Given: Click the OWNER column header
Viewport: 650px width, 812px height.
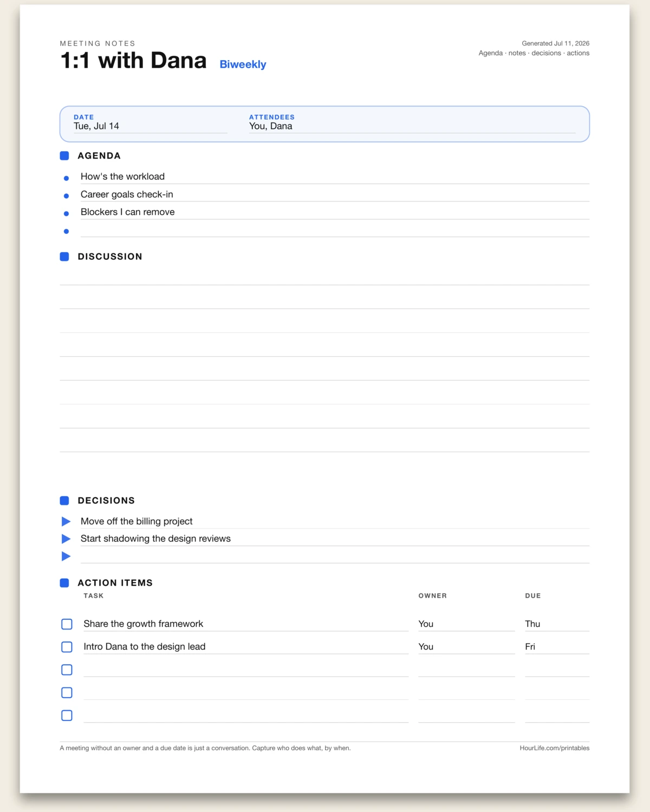Looking at the screenshot, I should (433, 596).
